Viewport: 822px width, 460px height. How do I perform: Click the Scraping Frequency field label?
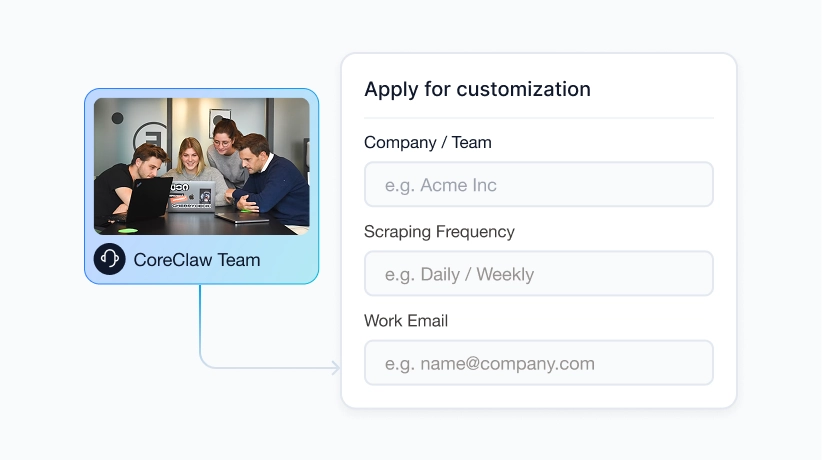pos(439,231)
